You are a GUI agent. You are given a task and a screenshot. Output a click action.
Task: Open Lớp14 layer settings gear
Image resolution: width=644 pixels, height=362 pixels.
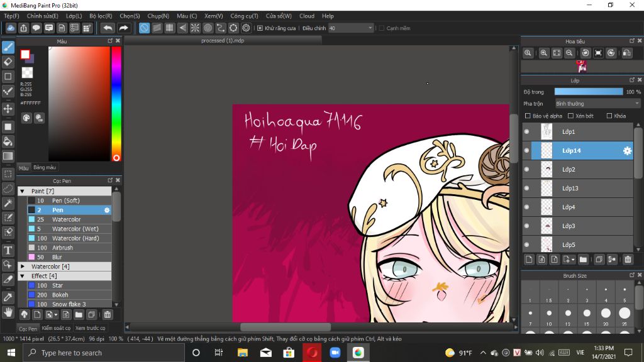(627, 151)
